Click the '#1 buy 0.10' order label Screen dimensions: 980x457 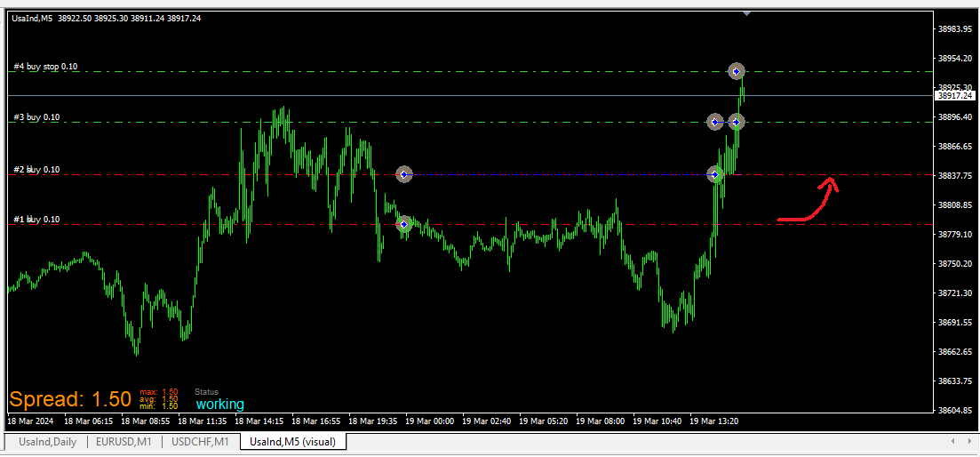point(37,220)
